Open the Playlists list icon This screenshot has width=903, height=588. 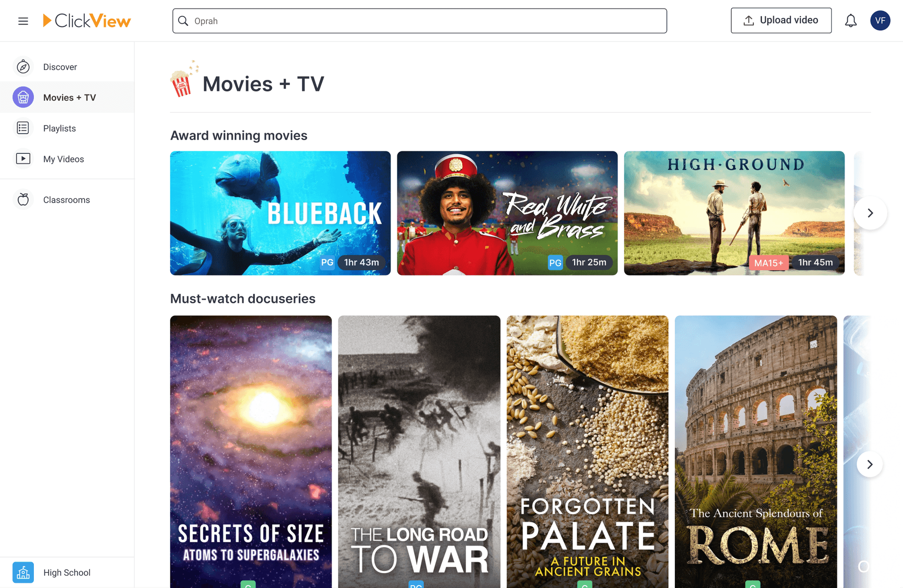[23, 128]
